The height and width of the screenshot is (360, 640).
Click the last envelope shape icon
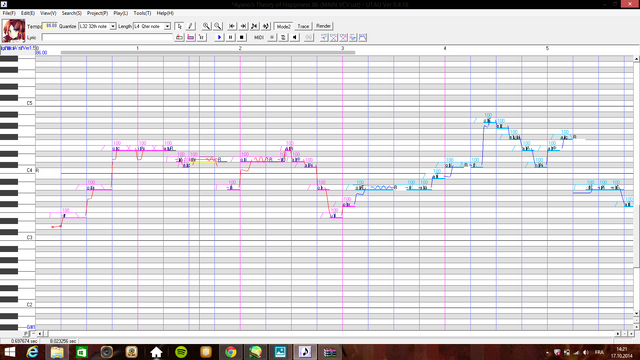click(x=362, y=38)
